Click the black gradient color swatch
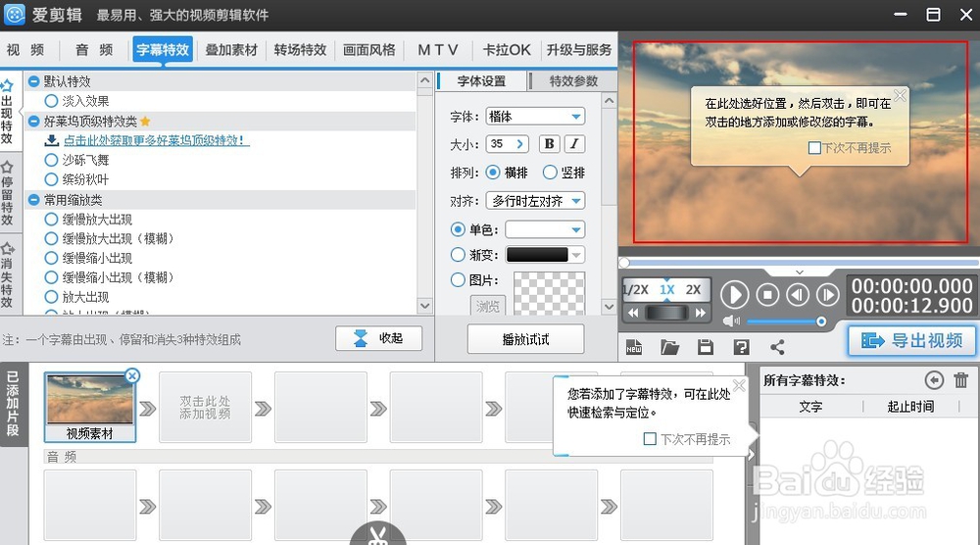The width and height of the screenshot is (980, 545). 537,255
